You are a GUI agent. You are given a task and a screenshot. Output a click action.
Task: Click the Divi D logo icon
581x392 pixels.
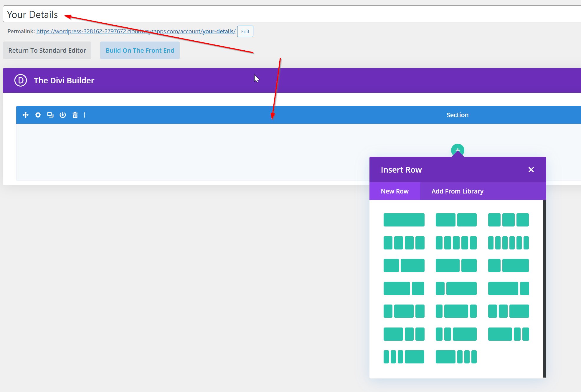tap(21, 80)
